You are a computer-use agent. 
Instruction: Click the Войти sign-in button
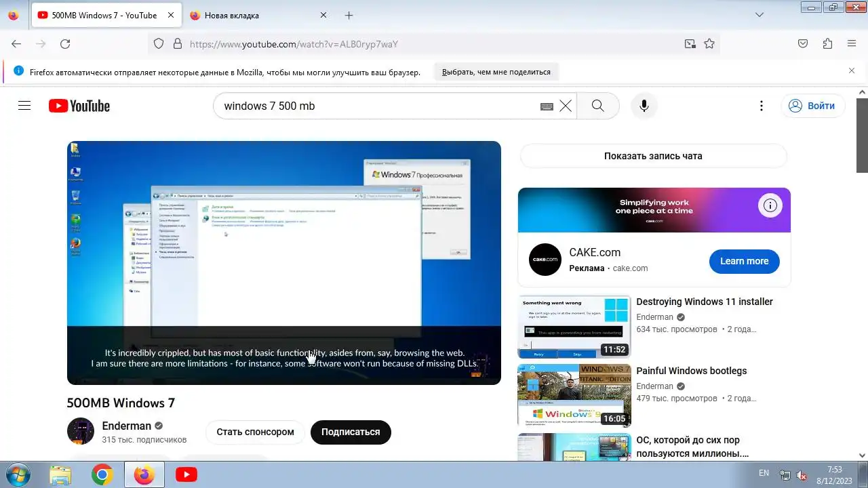pyautogui.click(x=812, y=106)
